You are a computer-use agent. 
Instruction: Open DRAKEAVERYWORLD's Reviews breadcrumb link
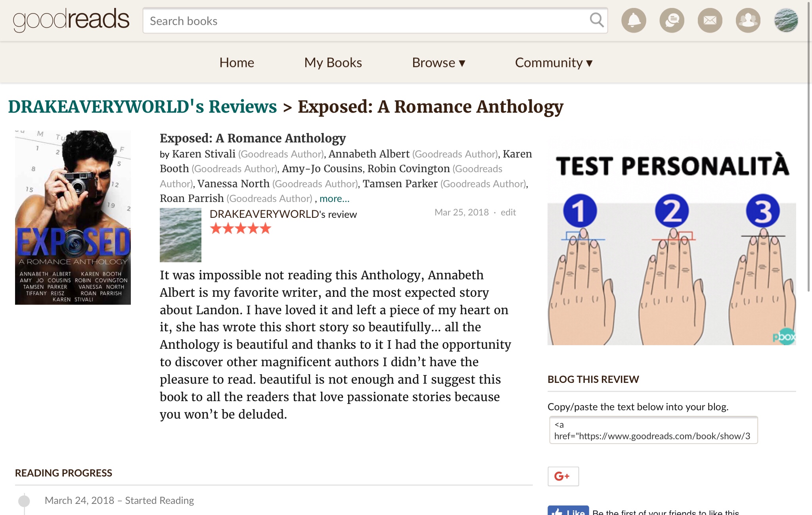(142, 107)
